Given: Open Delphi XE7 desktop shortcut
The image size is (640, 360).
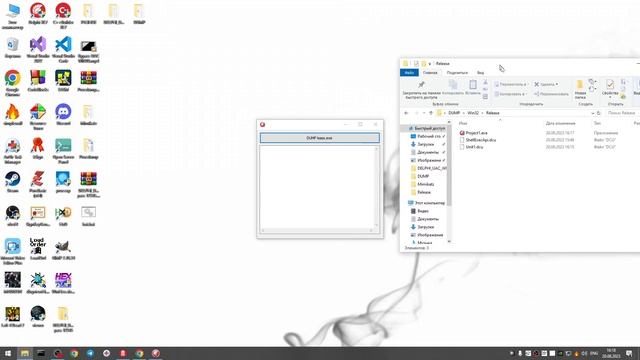Looking at the screenshot, I should pos(38,14).
